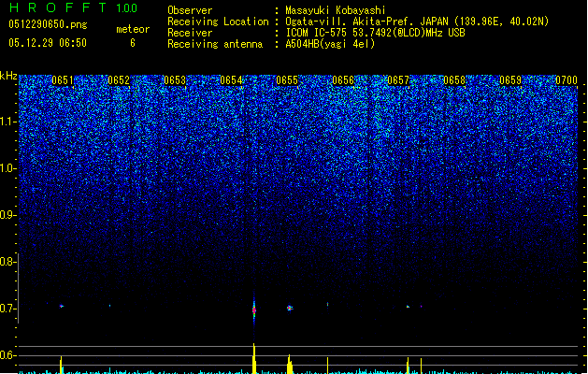The width and height of the screenshot is (588, 374).
Task: Click the meteor echo spot near 0651
Action: pyautogui.click(x=62, y=306)
